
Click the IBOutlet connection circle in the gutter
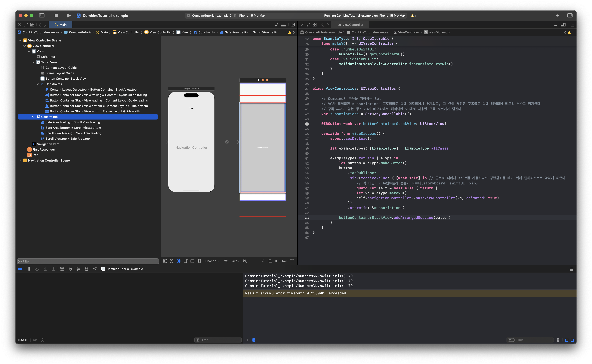pyautogui.click(x=307, y=124)
